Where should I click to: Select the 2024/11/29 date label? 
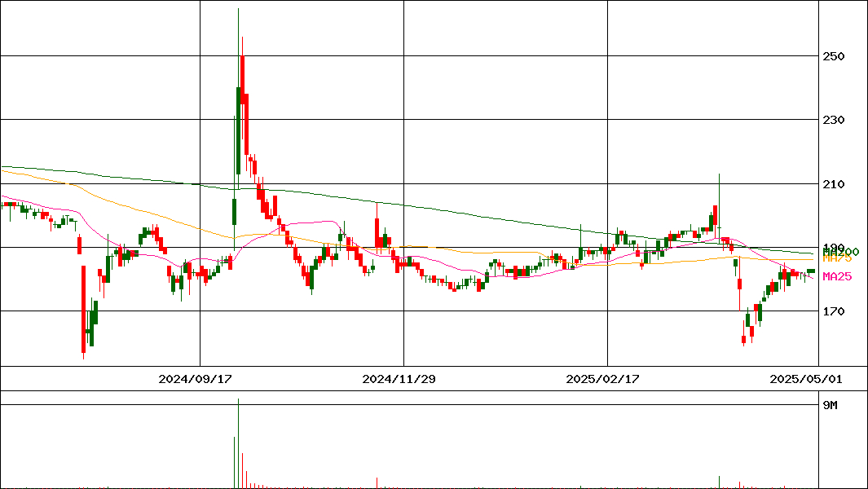click(x=399, y=379)
